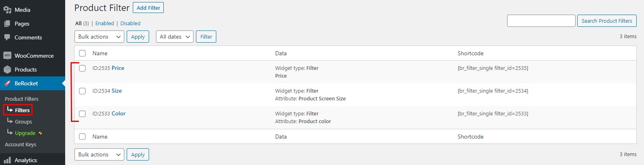Check the box for ID:2535 Price filter
Viewport: 644px width, 165px height.
click(x=82, y=68)
